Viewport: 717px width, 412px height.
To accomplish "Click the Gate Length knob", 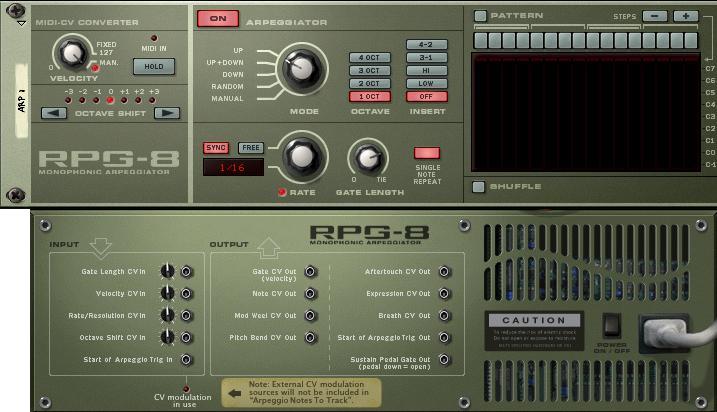I will pyautogui.click(x=369, y=158).
